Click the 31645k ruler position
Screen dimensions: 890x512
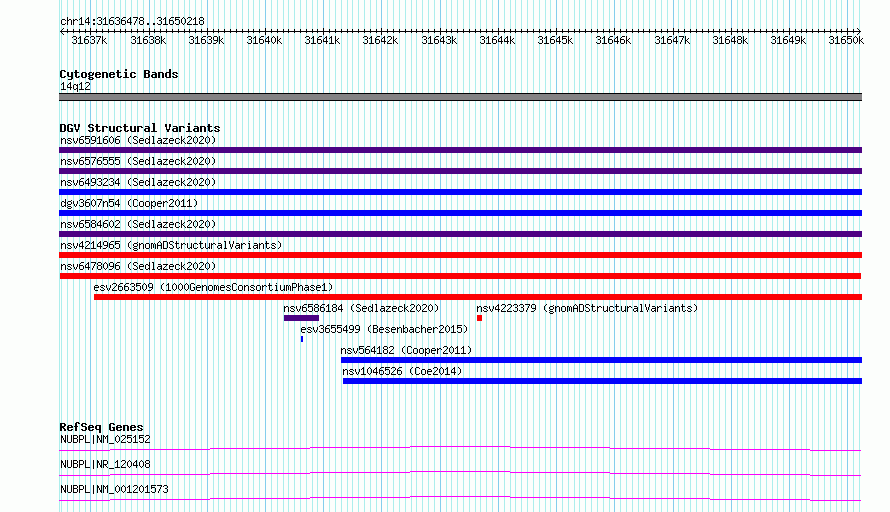[x=555, y=40]
